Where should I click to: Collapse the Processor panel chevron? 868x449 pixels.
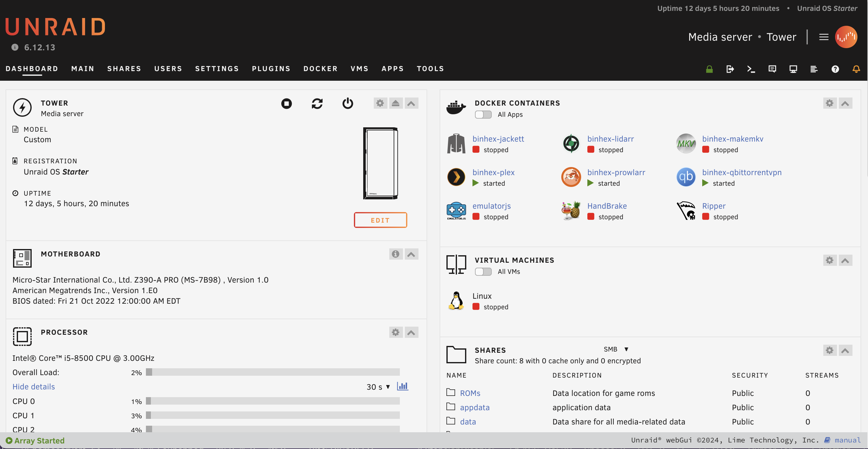411,332
